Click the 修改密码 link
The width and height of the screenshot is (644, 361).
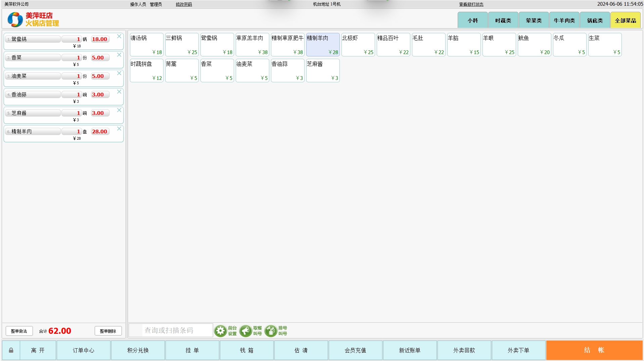184,4
